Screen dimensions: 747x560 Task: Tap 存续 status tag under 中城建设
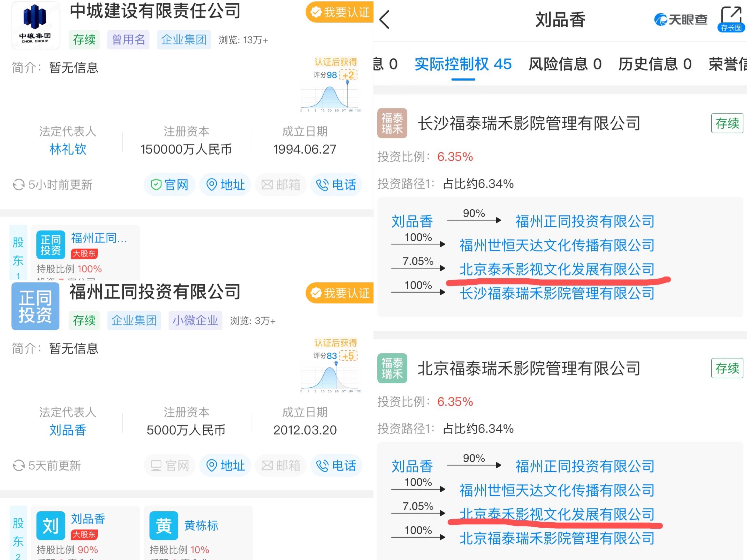(x=84, y=39)
